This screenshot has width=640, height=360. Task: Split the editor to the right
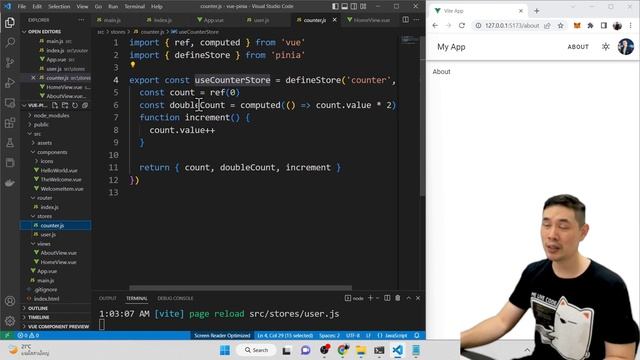point(405,20)
